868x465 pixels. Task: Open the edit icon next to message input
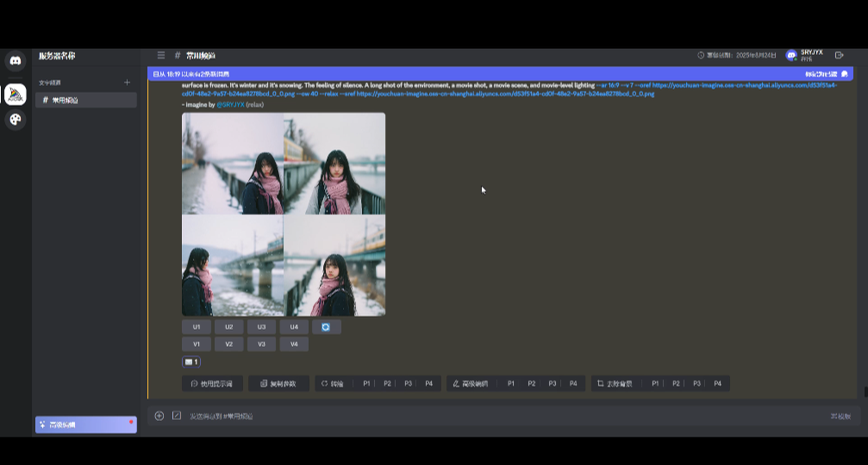point(177,416)
